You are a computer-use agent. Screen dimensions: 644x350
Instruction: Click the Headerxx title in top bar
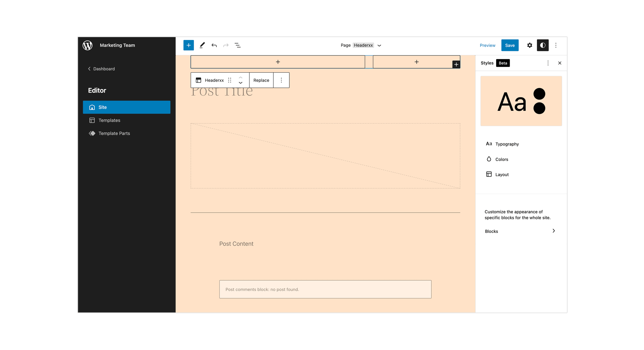(x=364, y=45)
